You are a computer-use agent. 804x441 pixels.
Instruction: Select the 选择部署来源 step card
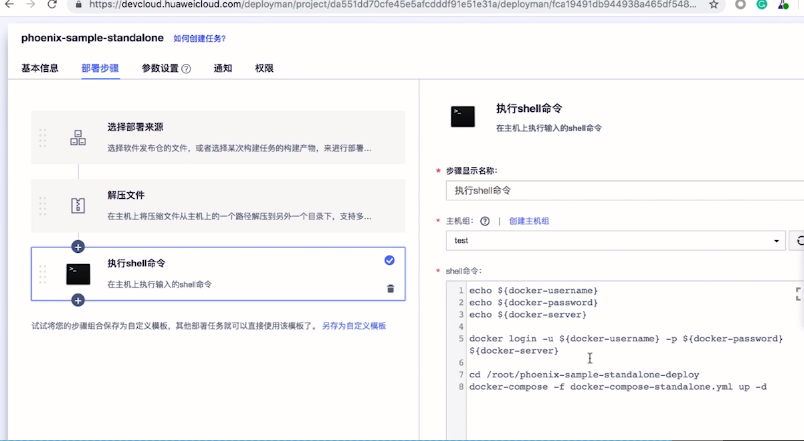[218, 137]
